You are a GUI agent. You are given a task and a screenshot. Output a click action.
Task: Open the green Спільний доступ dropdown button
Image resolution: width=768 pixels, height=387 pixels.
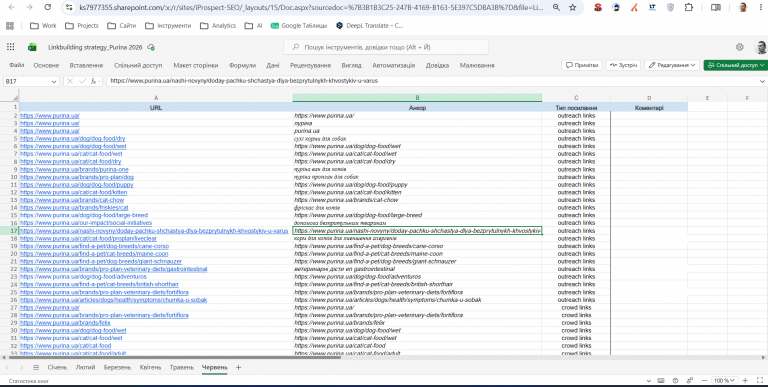(736, 65)
